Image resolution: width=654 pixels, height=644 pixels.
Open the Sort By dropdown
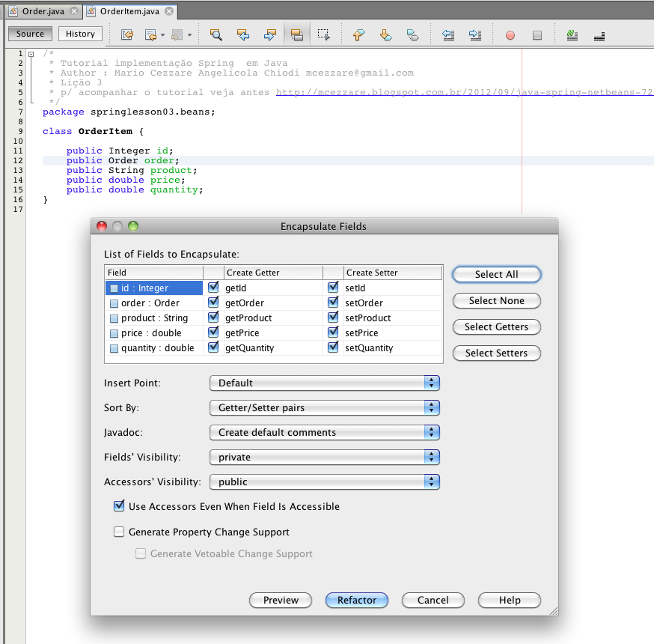tap(325, 407)
